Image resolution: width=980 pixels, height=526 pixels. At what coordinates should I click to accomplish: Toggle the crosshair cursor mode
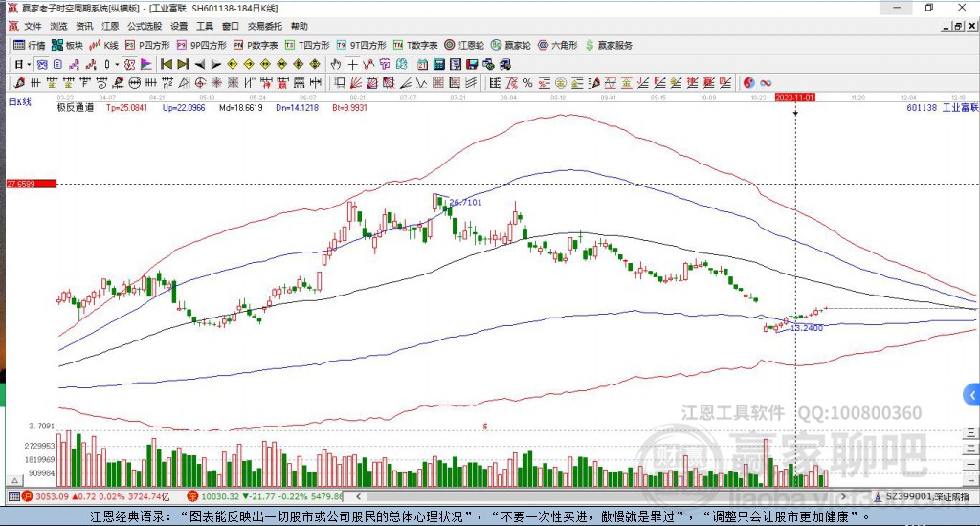click(352, 64)
